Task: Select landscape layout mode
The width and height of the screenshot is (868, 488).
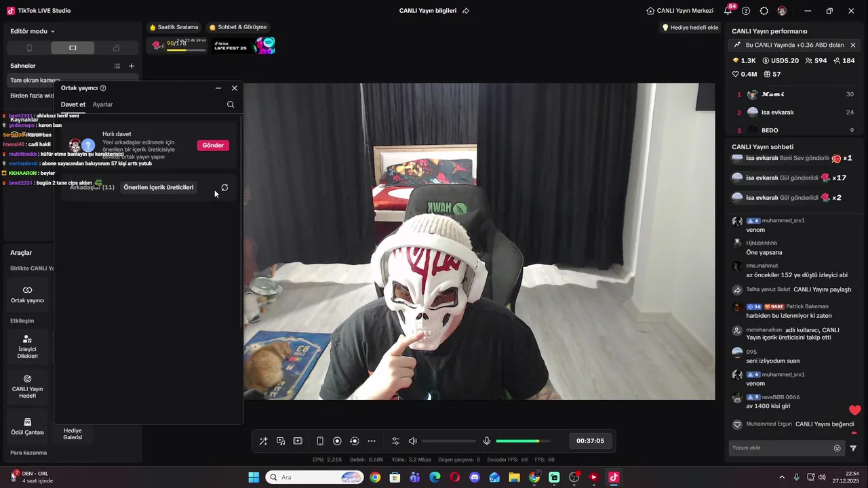Action: click(x=73, y=48)
